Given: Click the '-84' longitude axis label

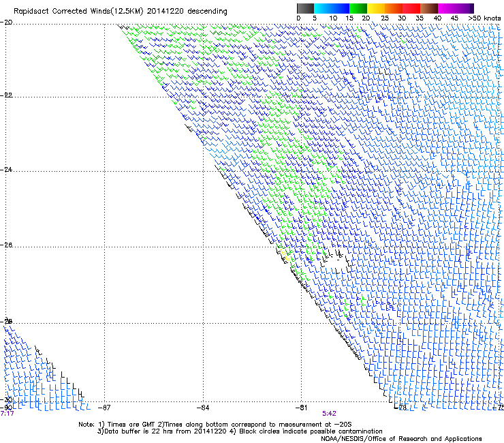Looking at the screenshot, I should click(203, 408).
